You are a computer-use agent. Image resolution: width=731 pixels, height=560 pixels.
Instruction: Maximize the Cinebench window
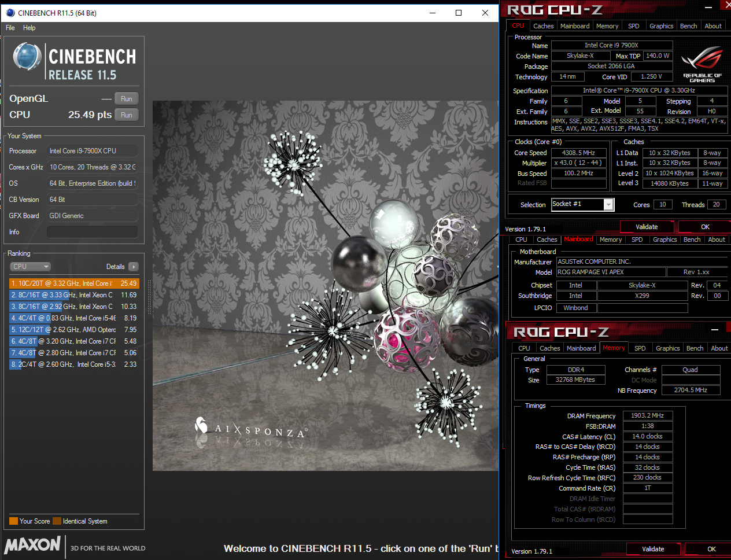click(459, 13)
